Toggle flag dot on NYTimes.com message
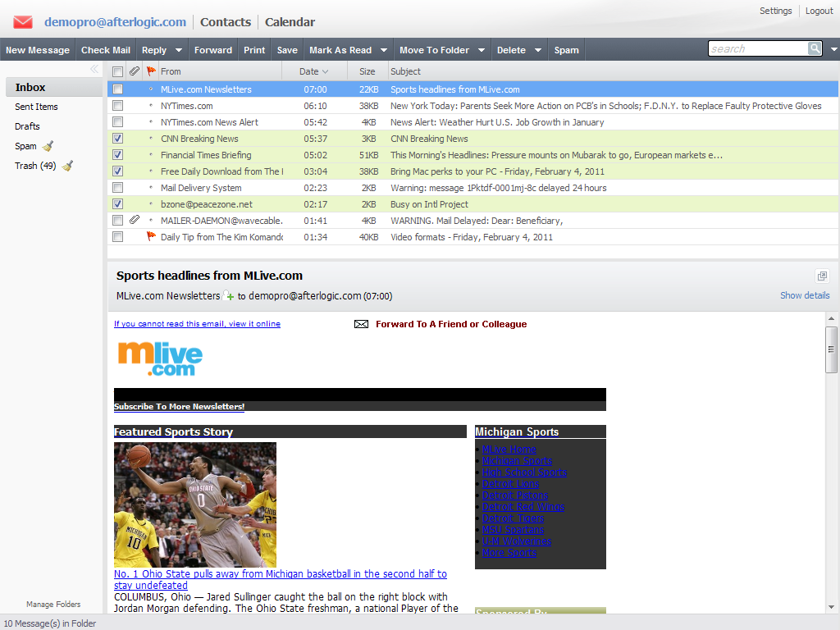This screenshot has width=840, height=630. 151,106
